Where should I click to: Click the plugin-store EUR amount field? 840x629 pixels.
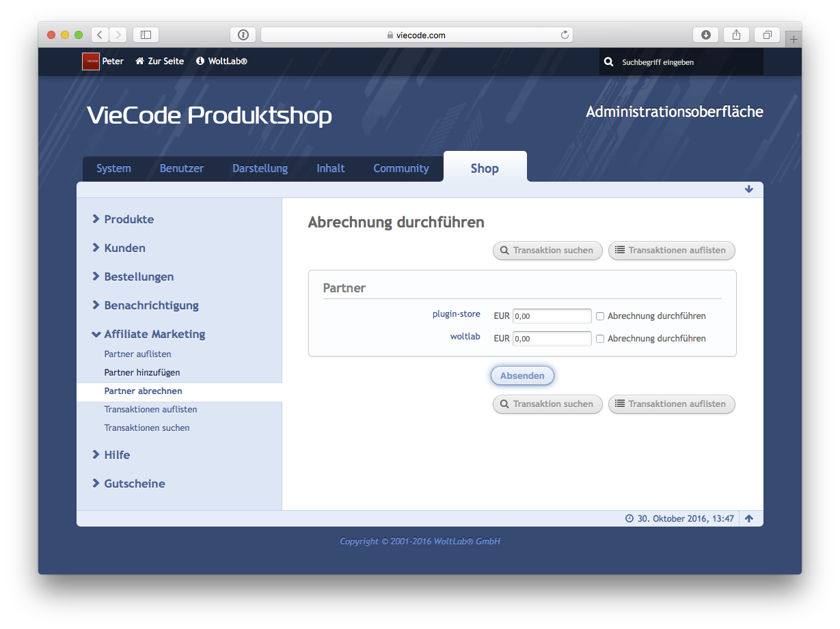552,316
